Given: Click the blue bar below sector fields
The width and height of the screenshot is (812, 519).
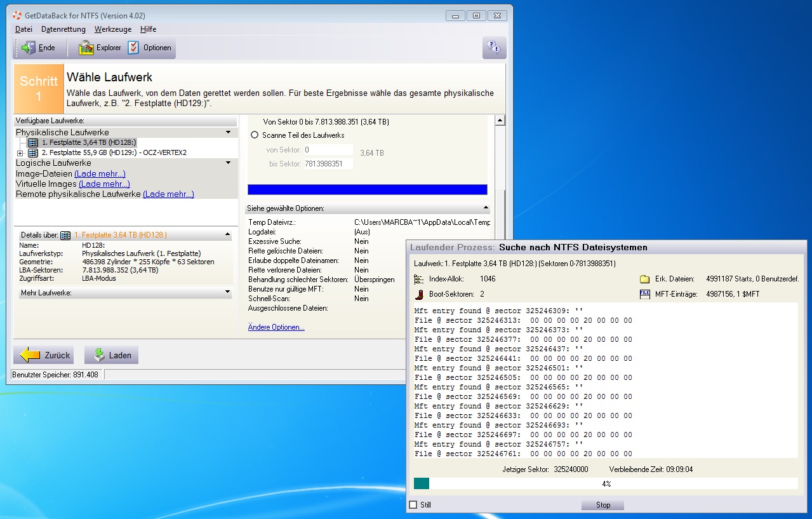Looking at the screenshot, I should [367, 189].
